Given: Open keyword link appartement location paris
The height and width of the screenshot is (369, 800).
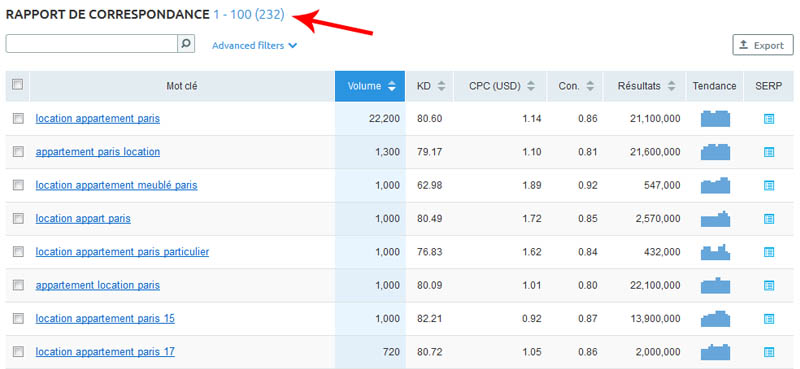Looking at the screenshot, I should pyautogui.click(x=97, y=285).
